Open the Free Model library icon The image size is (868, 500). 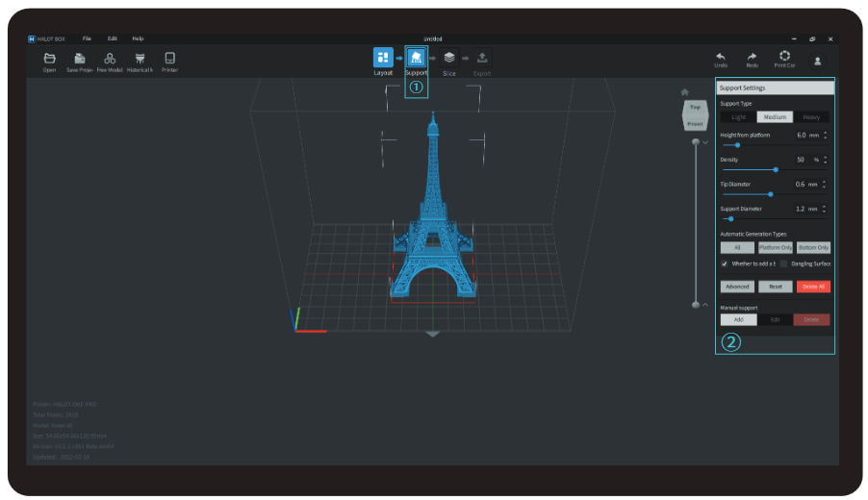pyautogui.click(x=110, y=58)
